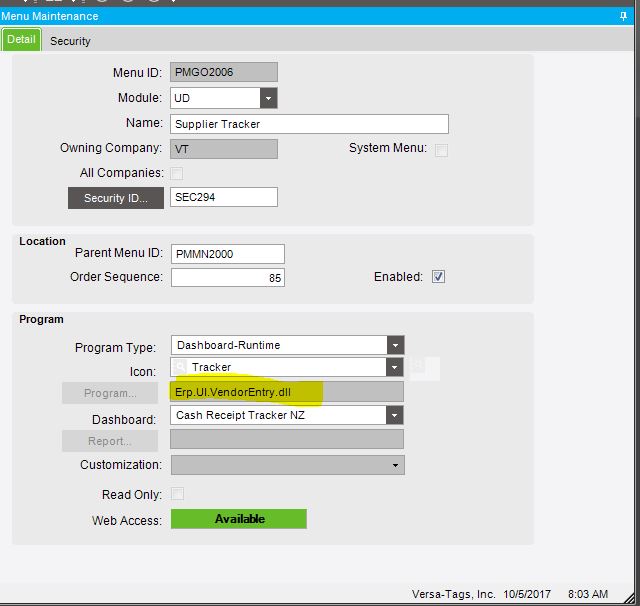
Task: Click the Menu Maintenance title text
Action: [x=49, y=16]
